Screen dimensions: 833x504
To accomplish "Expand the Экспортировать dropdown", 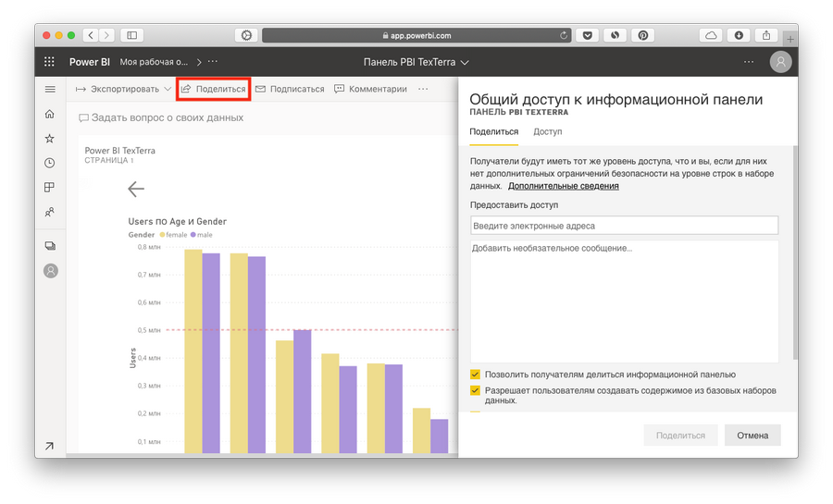I will 168,89.
